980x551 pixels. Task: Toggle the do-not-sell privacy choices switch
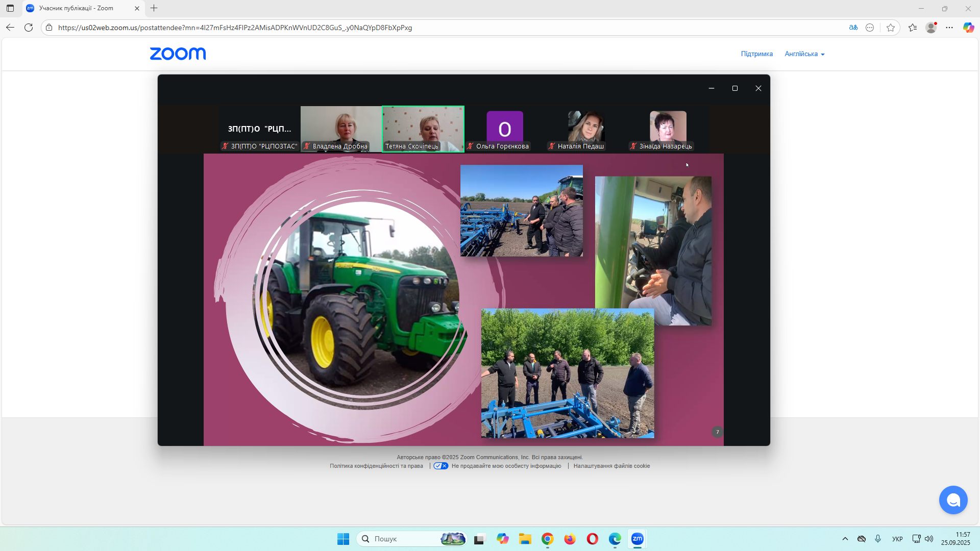pyautogui.click(x=441, y=466)
